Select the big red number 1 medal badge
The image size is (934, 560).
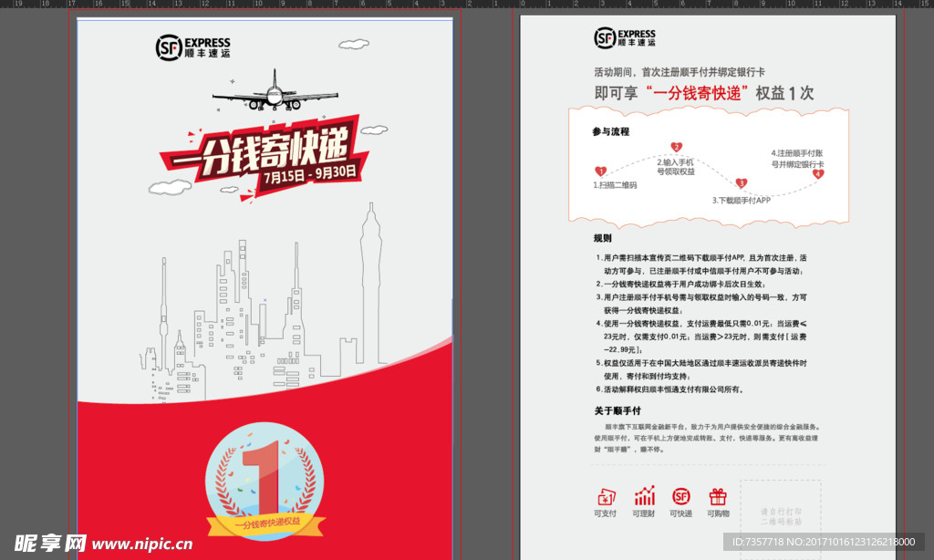[265, 480]
